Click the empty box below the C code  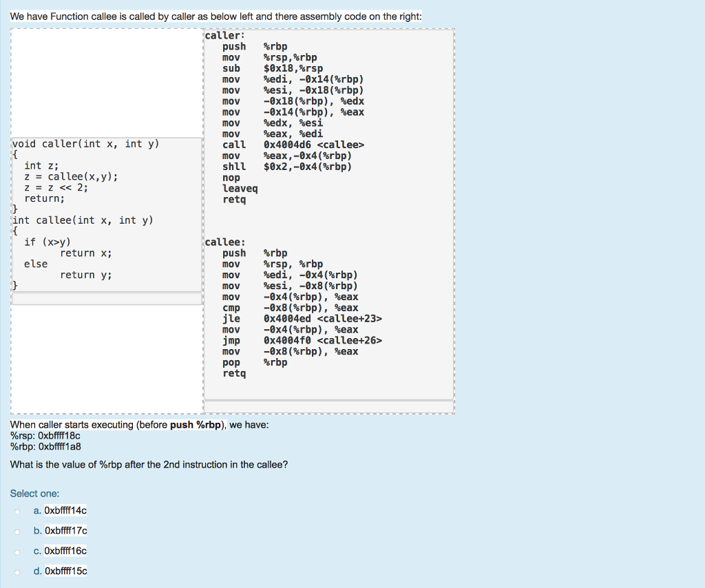[x=107, y=299]
